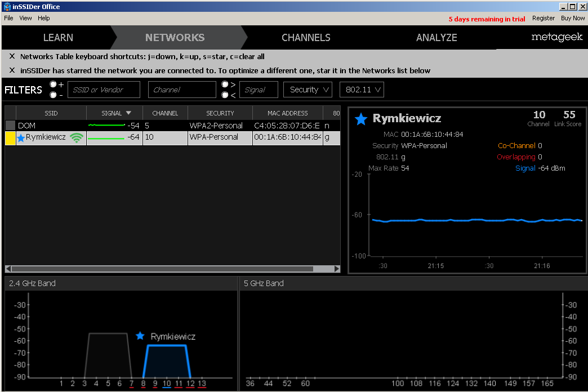Click channel 10 on 2.4 GHz axis
588x392 pixels.
[167, 384]
